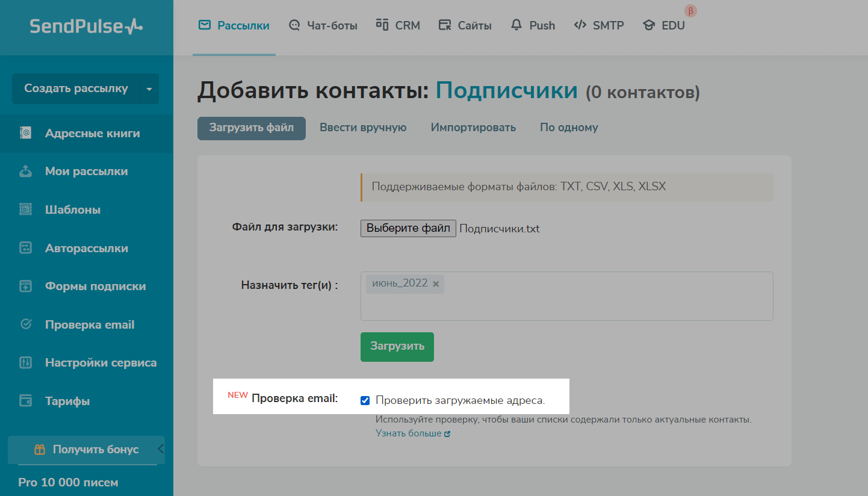
Task: Select the Импортировать tab
Action: 473,128
